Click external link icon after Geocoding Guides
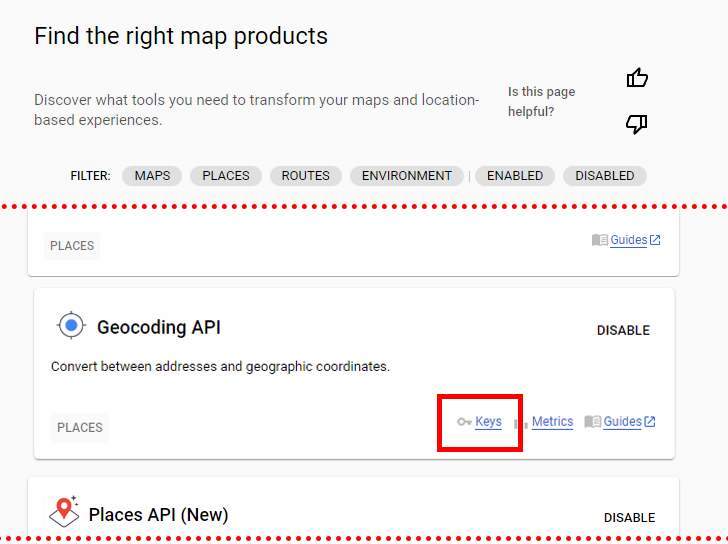Screen dimensions: 728x544 click(650, 422)
